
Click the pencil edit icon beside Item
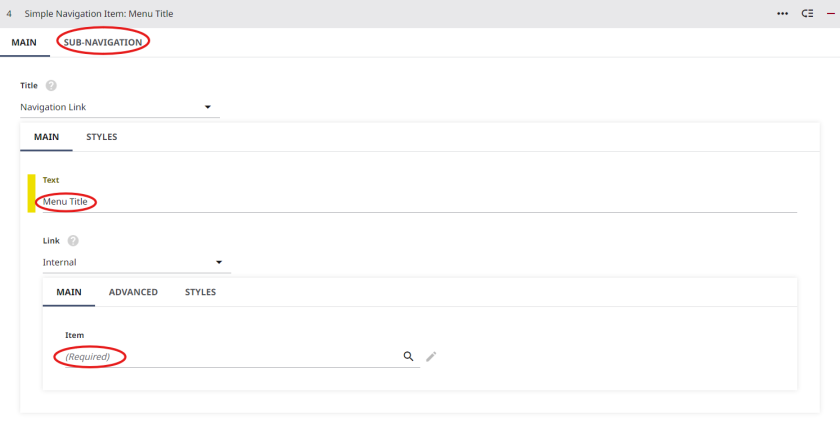point(431,356)
